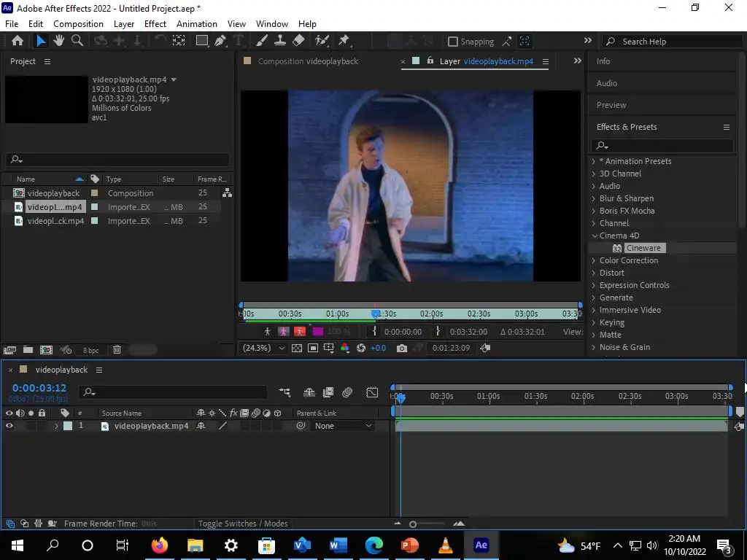Select the Clone Stamp tool

[280, 41]
